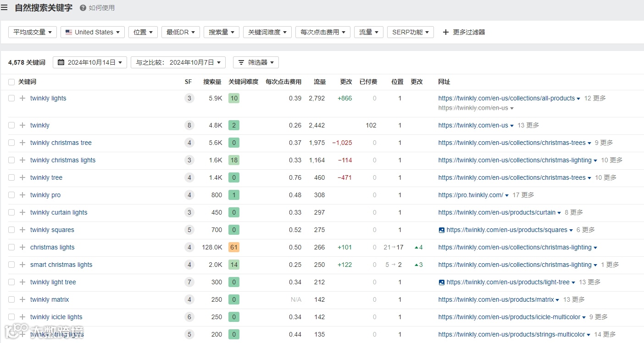
Task: Open the 最低DR filter dropdown
Action: point(181,32)
